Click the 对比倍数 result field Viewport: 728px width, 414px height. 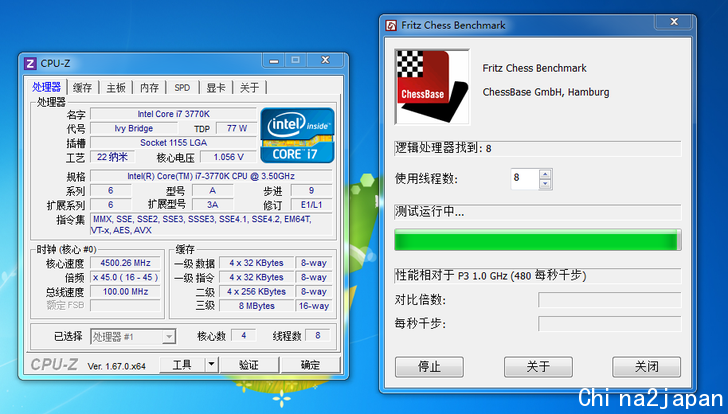click(x=610, y=300)
